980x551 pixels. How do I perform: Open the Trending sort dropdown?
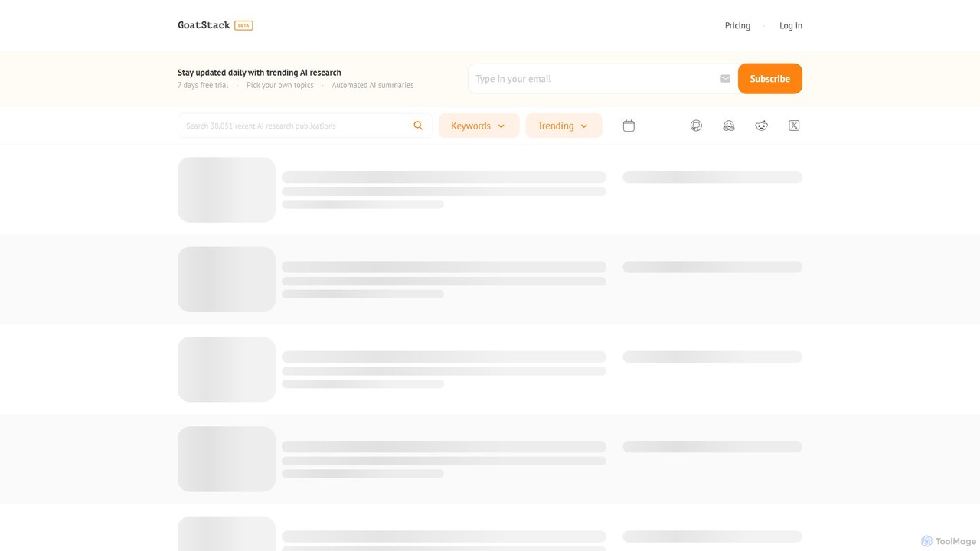click(563, 126)
